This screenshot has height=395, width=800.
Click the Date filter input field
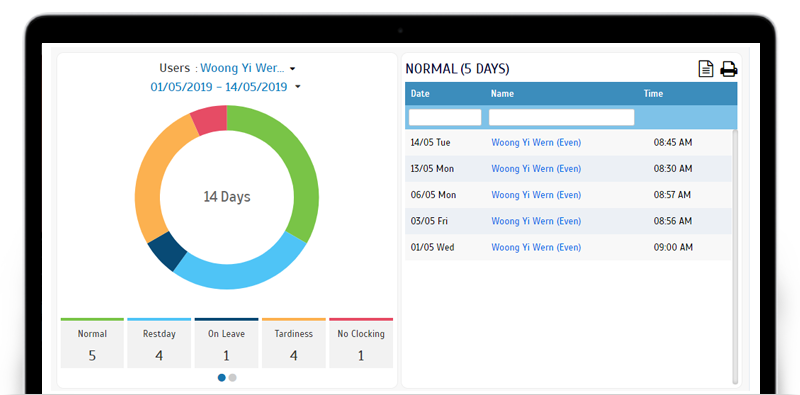click(445, 117)
